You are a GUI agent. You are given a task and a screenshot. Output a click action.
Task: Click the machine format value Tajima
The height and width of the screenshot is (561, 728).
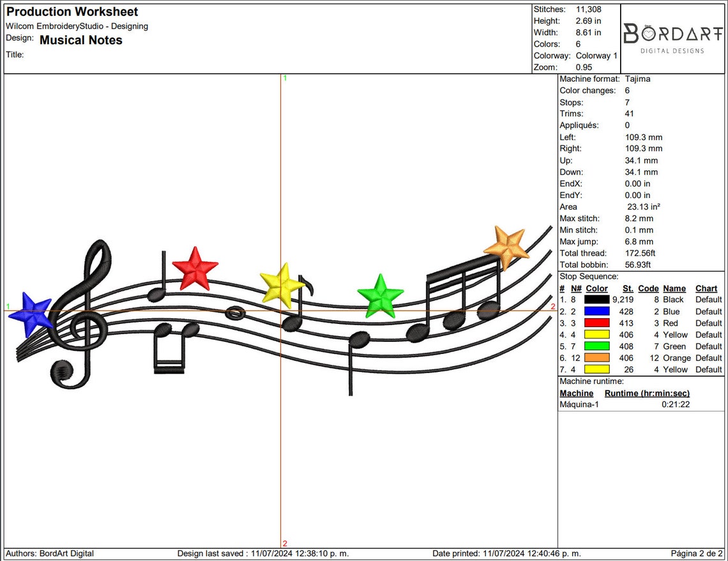click(637, 79)
